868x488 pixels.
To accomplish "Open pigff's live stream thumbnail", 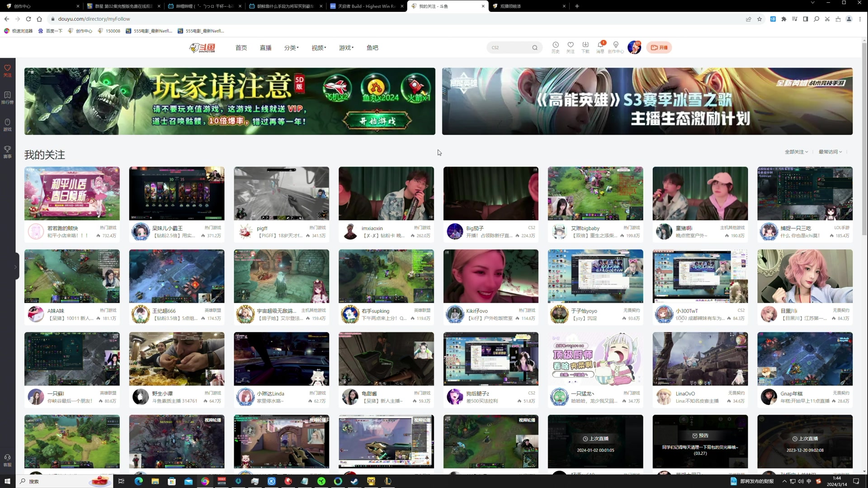I will [x=281, y=193].
